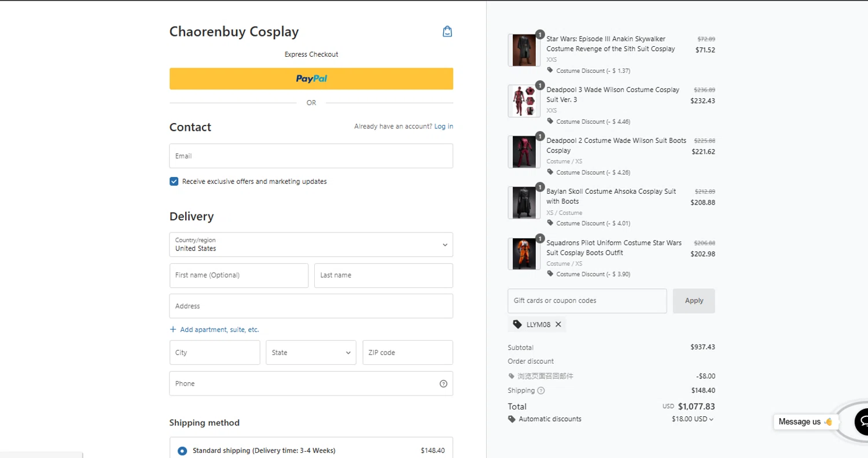The height and width of the screenshot is (458, 868).
Task: Click the $208.88 Baylan Skoll price
Action: [703, 202]
